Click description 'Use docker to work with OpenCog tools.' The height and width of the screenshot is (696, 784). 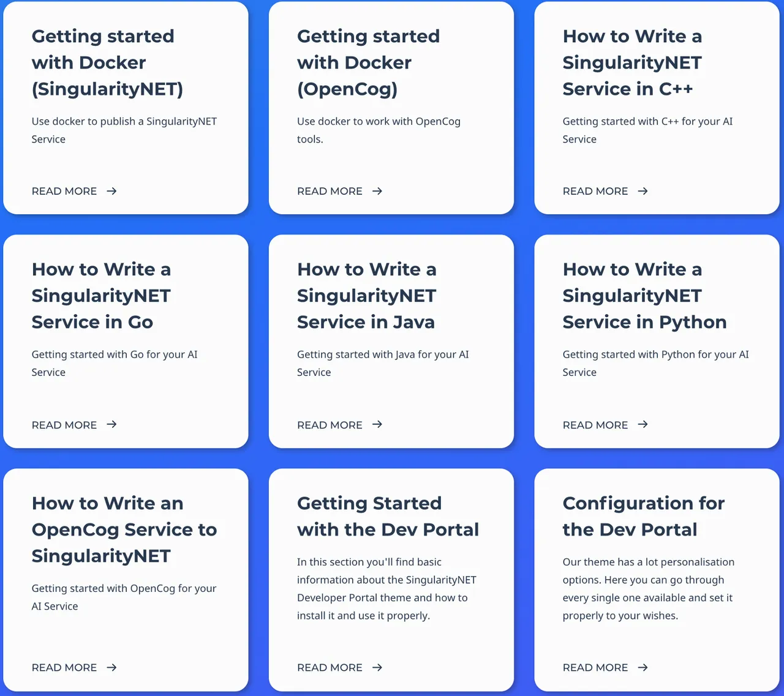click(x=379, y=130)
